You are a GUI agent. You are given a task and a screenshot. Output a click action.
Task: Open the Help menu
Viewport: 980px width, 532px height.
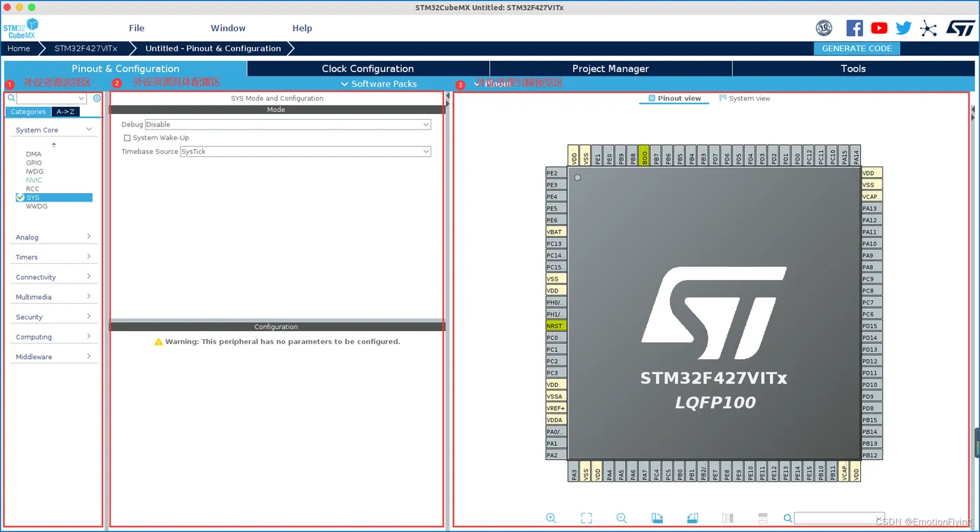coord(302,28)
